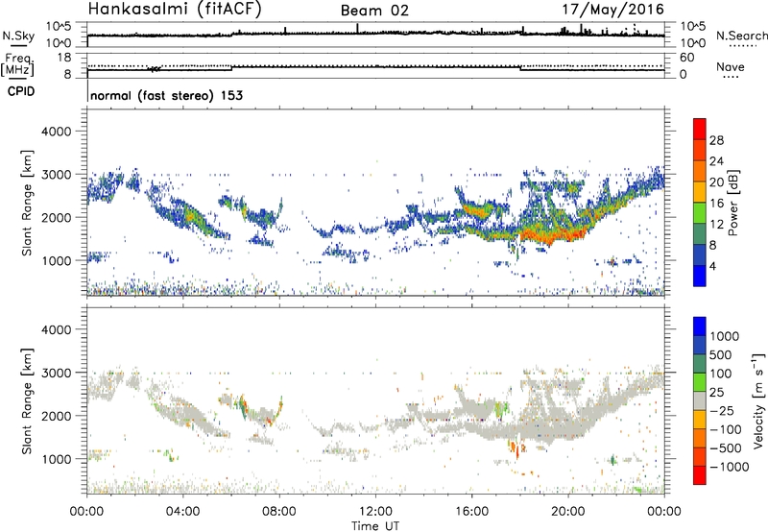Click the '12:00' time axis tick
This screenshot has width=768, height=532.
point(375,512)
